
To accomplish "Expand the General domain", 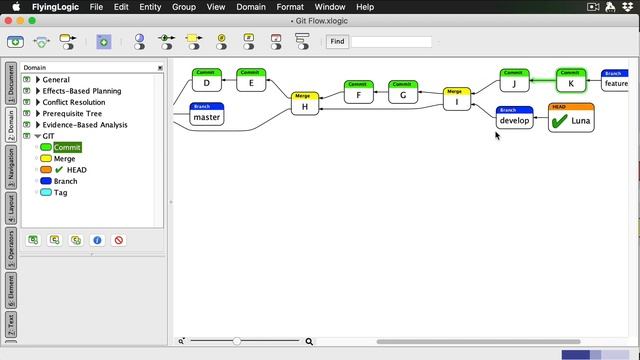I will point(38,80).
